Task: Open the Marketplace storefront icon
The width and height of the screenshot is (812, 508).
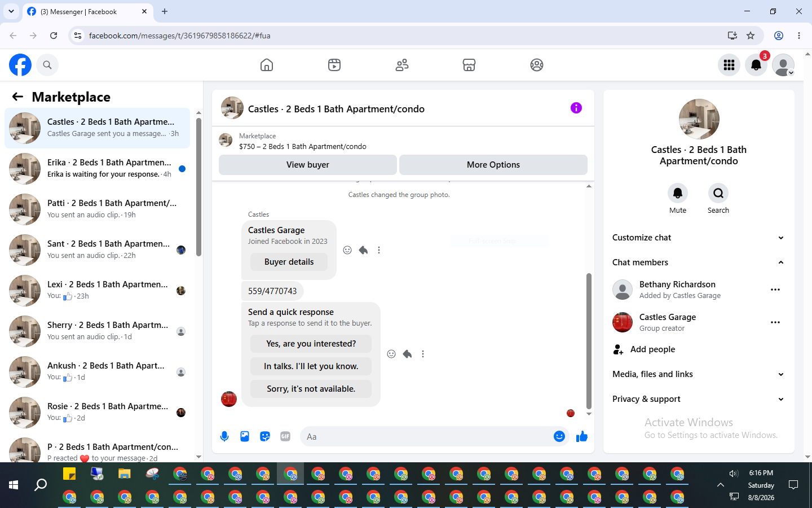Action: coord(469,65)
